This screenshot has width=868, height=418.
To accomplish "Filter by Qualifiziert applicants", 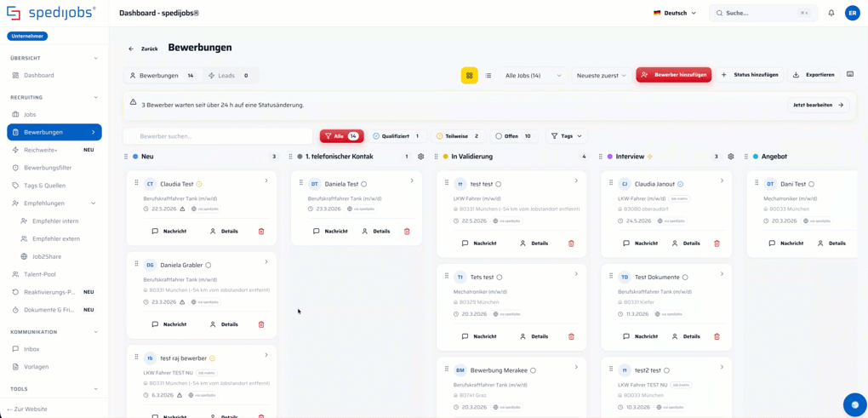I will point(397,135).
